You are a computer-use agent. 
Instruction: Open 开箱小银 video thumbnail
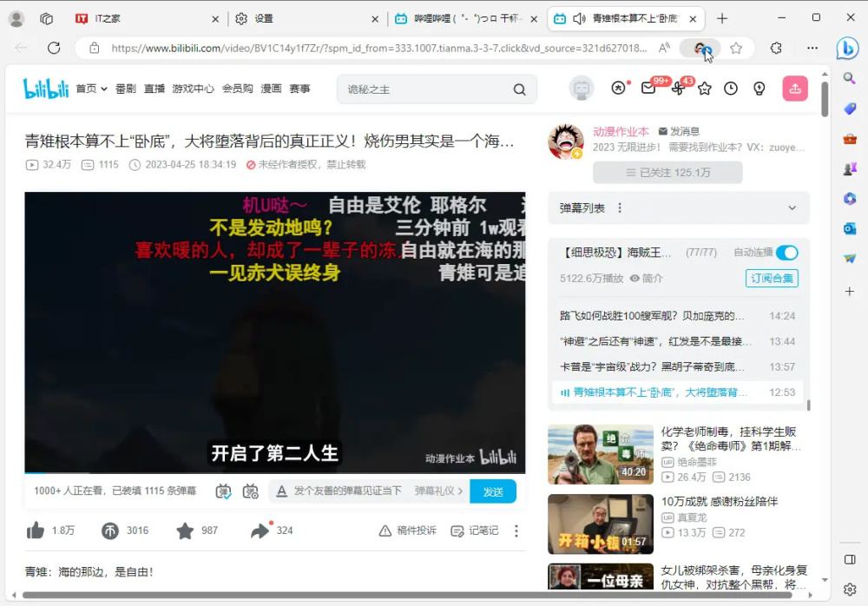[x=601, y=524]
